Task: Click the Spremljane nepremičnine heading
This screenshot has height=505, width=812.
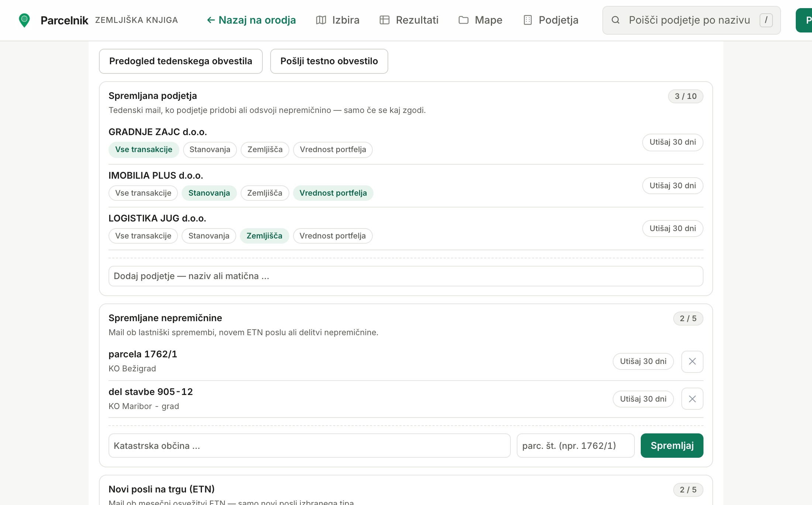Action: 165,318
